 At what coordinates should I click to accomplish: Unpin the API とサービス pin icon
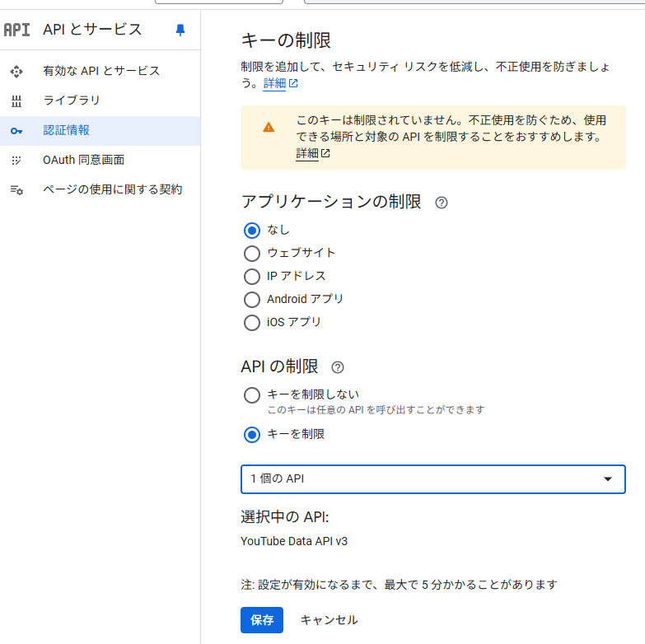180,30
